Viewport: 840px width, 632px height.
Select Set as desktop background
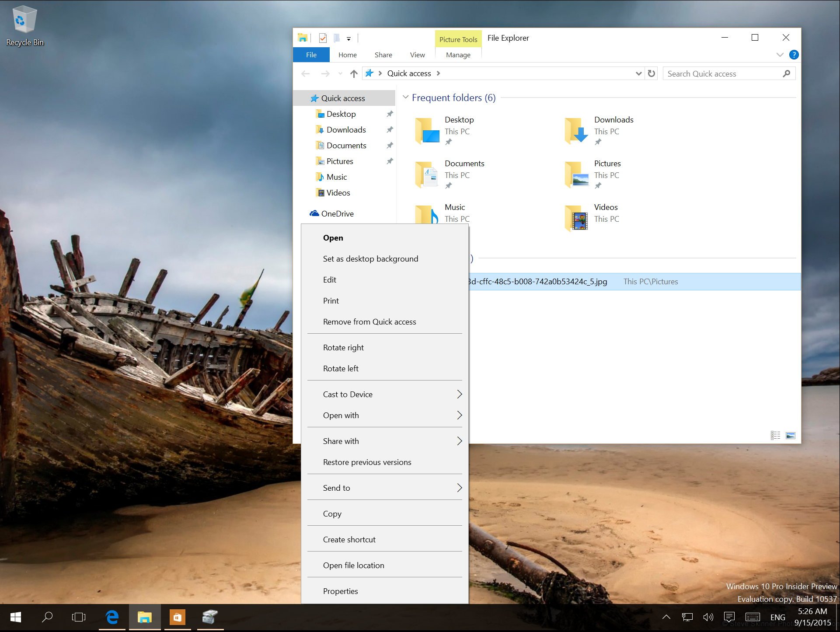coord(371,258)
